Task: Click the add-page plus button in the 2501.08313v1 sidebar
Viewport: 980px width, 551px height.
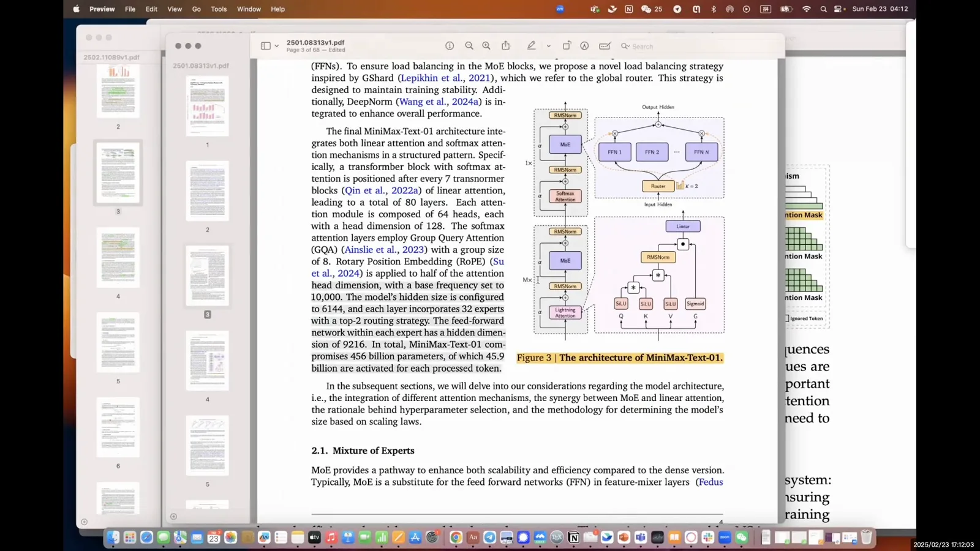Action: click(x=173, y=516)
